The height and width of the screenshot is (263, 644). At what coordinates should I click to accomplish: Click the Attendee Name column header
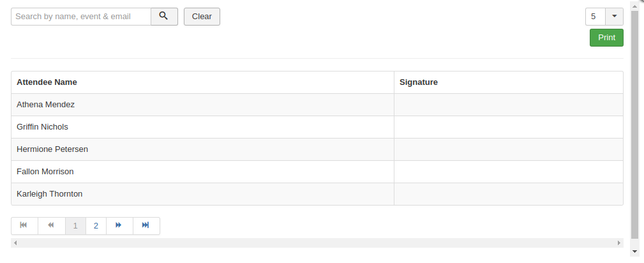click(47, 82)
